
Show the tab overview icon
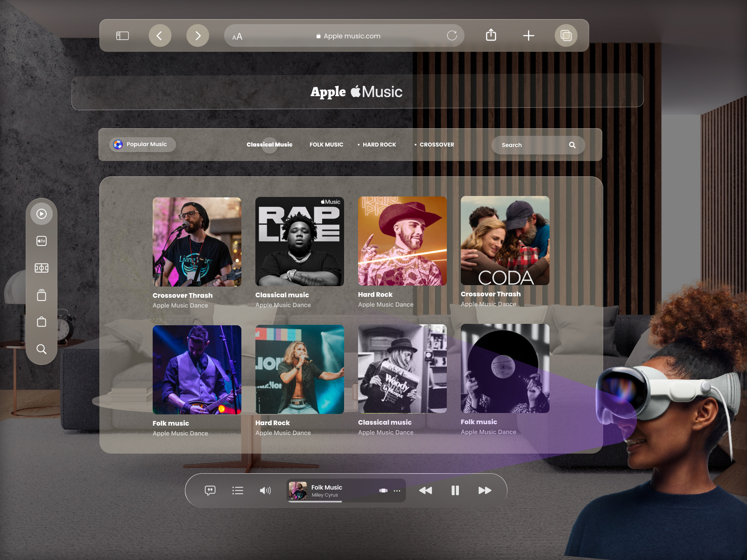point(566,35)
